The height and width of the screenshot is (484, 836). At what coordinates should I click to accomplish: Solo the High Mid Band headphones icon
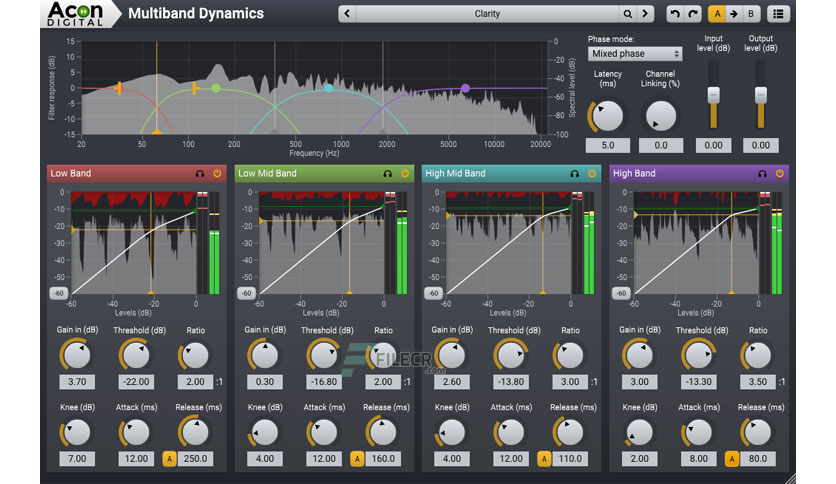(574, 174)
